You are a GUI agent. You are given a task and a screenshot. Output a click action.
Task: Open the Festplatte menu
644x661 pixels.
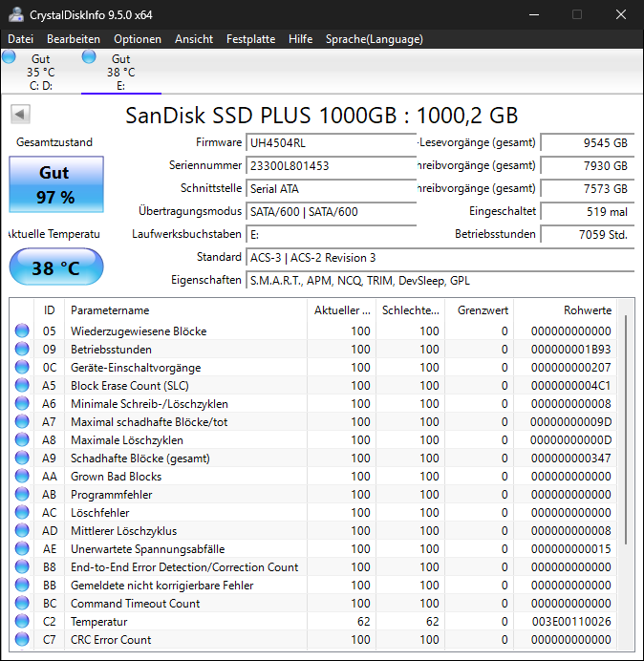coord(250,39)
